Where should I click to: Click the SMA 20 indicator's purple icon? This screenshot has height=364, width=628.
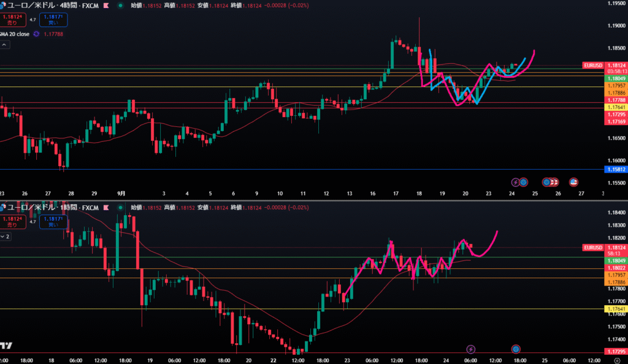[x=37, y=34]
